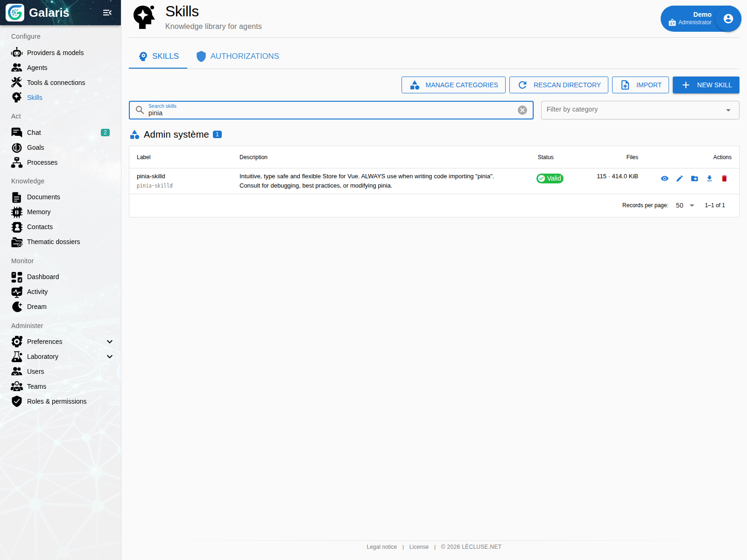Open the Agents sidebar icon

(17, 68)
